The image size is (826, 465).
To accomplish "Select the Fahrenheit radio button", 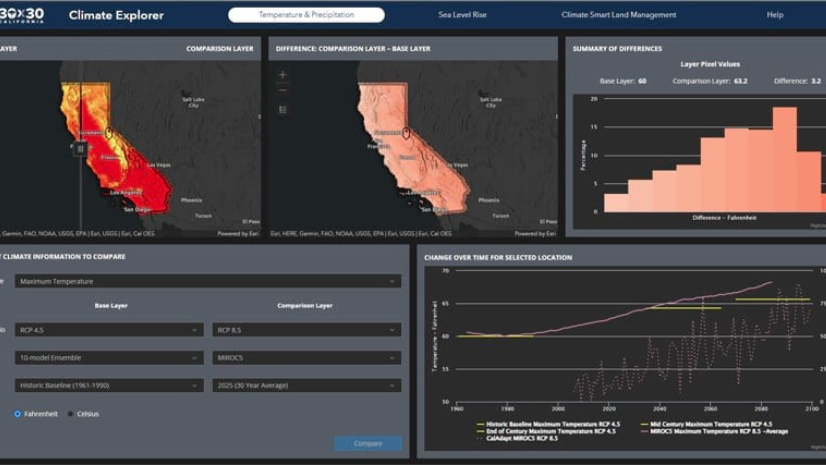I will coord(17,414).
